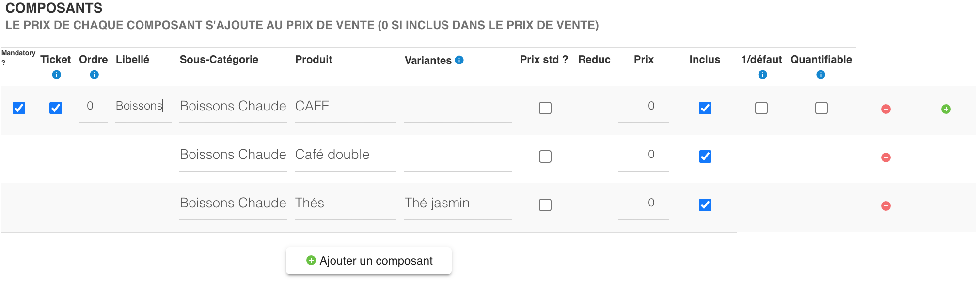
Task: Click the Libellé field containing Boissons
Action: click(x=143, y=106)
